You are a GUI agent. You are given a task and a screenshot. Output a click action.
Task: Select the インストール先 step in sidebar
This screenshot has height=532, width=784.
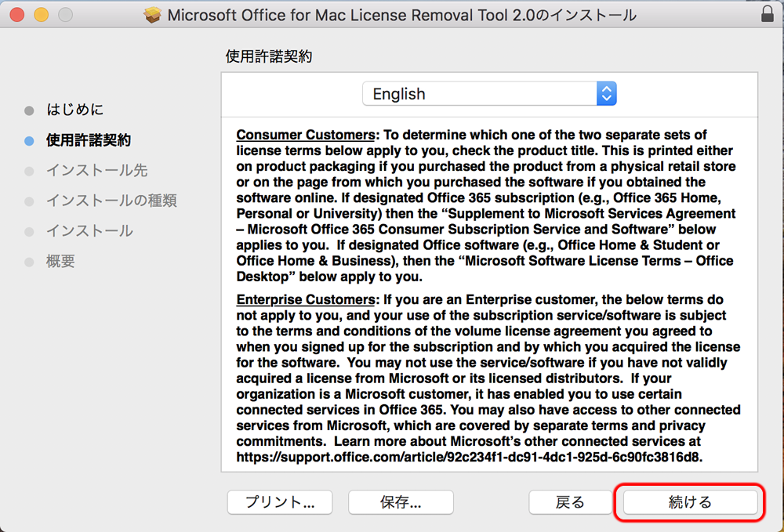97,170
